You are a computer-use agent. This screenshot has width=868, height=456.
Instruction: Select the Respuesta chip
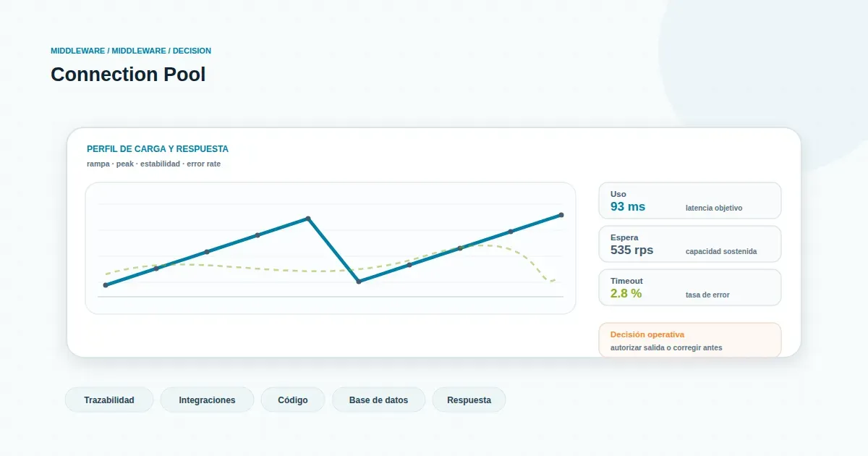click(469, 400)
